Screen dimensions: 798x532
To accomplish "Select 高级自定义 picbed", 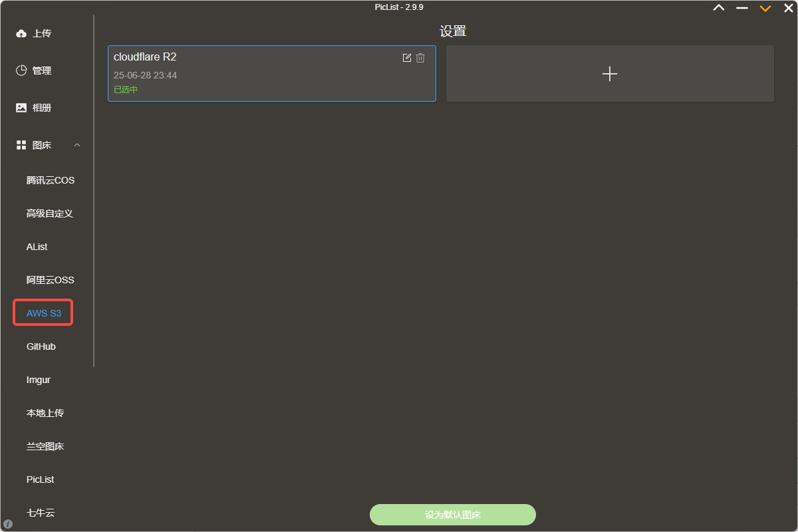I will tap(50, 213).
